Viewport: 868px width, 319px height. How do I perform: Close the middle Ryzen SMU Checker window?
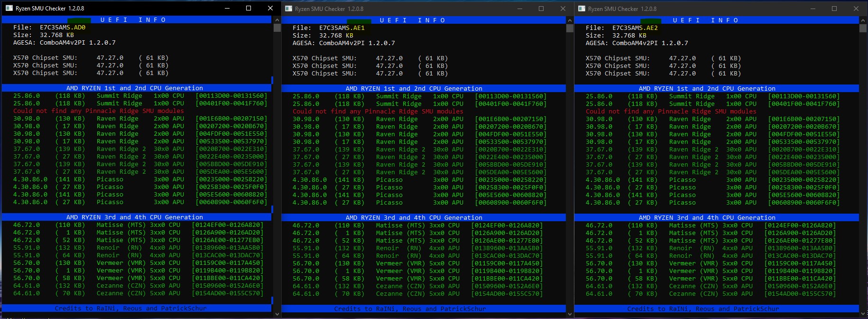click(563, 9)
